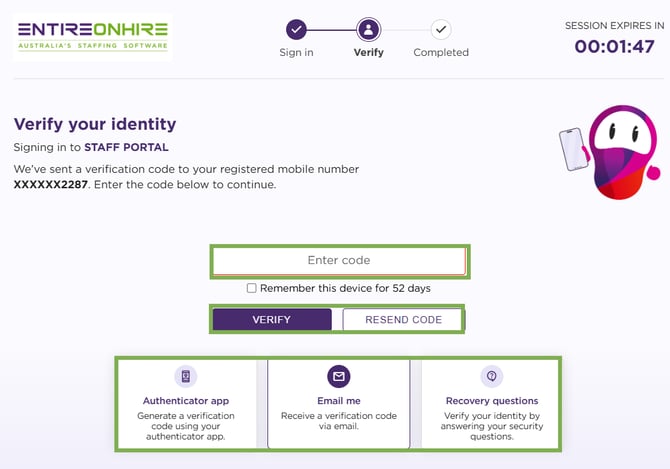The image size is (670, 469).
Task: Select the Completed step label
Action: tap(441, 53)
